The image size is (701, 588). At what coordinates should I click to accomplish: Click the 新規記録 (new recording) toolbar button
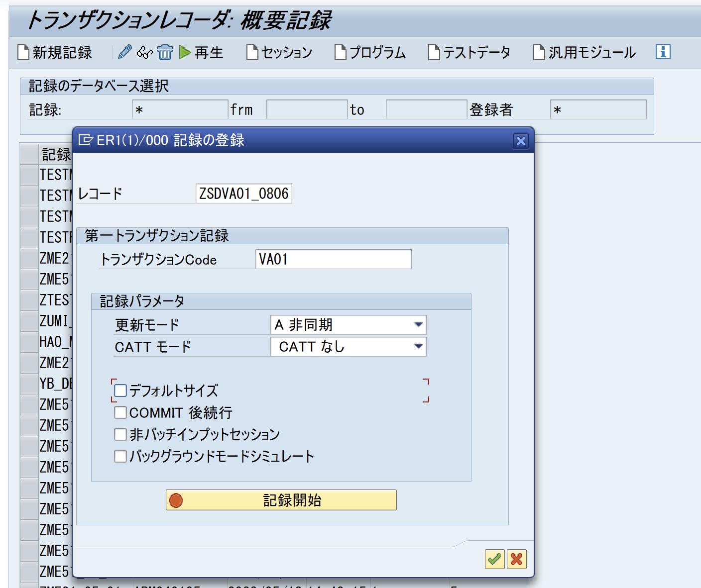click(55, 52)
